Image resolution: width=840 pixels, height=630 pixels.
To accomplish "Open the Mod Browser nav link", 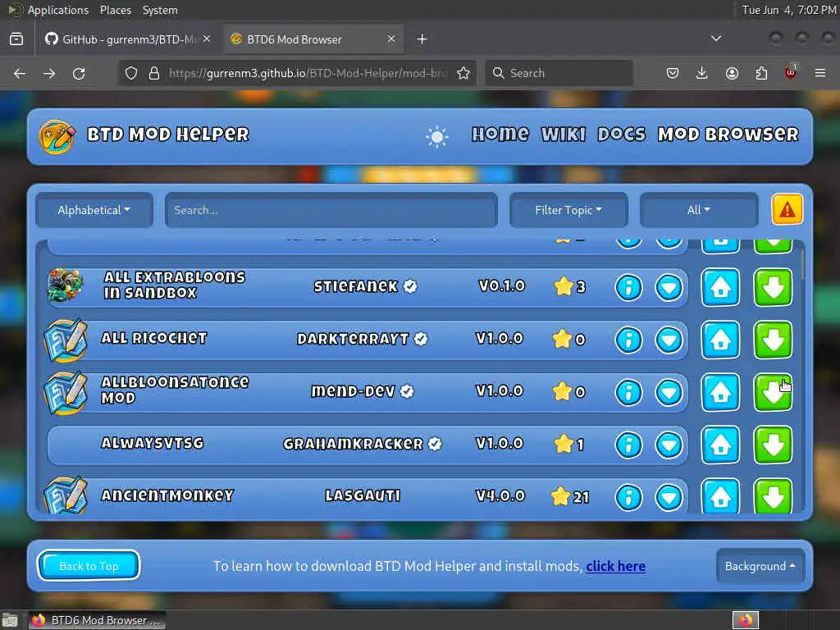I will tap(728, 135).
